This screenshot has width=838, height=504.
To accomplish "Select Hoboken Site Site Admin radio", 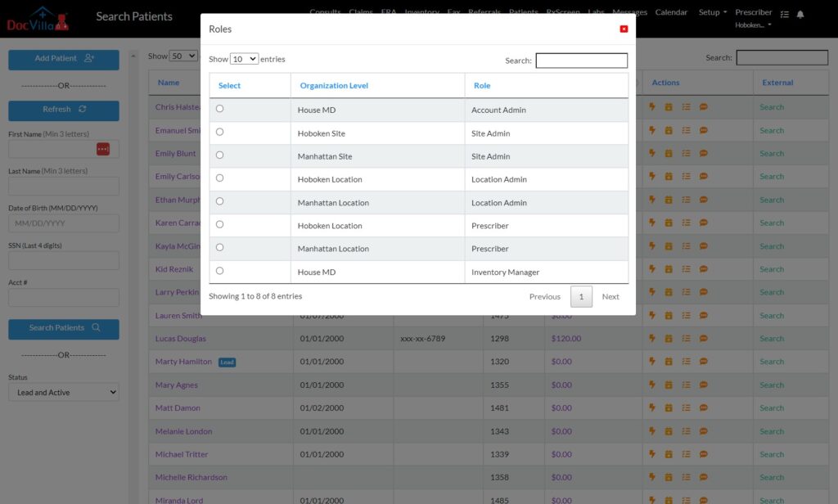I will pyautogui.click(x=219, y=132).
